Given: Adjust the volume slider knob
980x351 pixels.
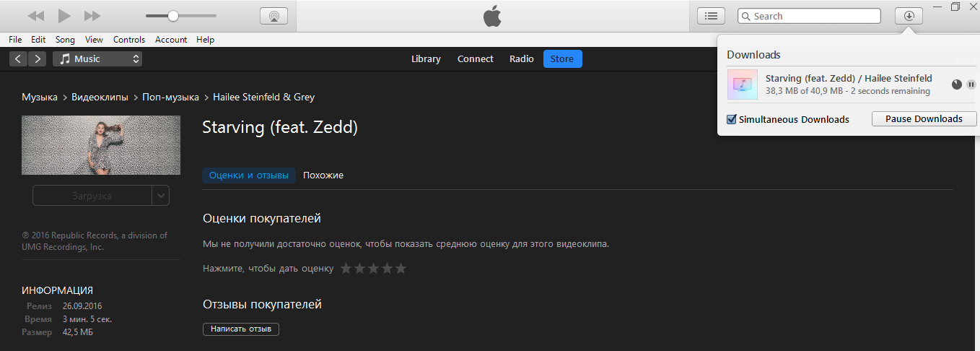Looking at the screenshot, I should click(x=173, y=16).
